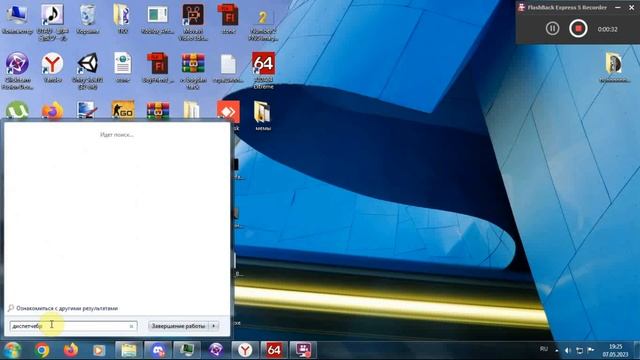Click the 0:00:32 recording timer
640x360 pixels.
tap(607, 29)
